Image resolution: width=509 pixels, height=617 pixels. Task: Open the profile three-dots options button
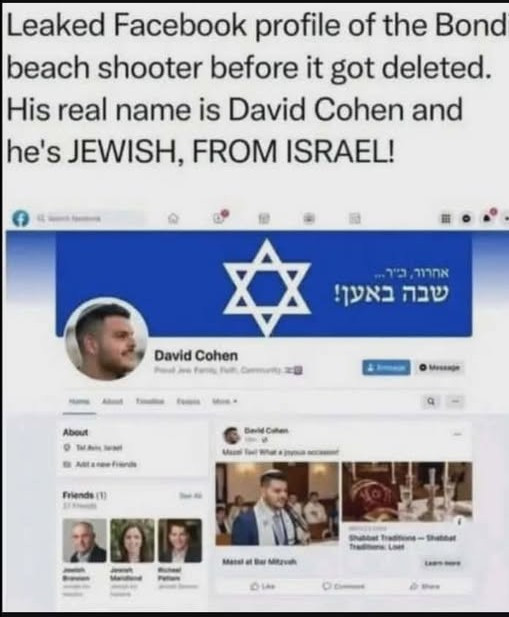click(456, 402)
